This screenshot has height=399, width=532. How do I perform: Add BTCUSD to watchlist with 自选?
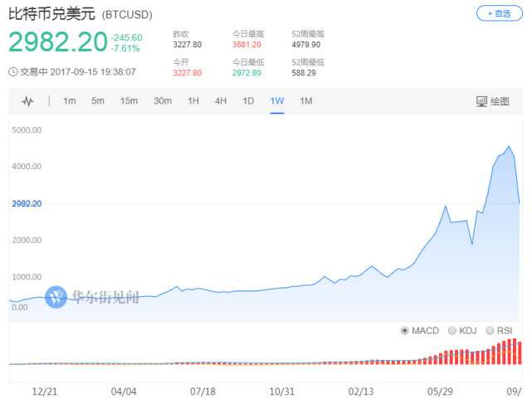pyautogui.click(x=499, y=14)
